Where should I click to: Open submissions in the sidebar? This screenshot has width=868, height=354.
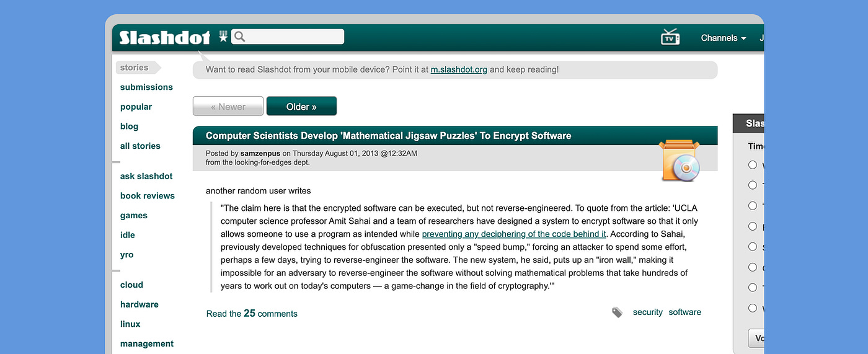146,87
